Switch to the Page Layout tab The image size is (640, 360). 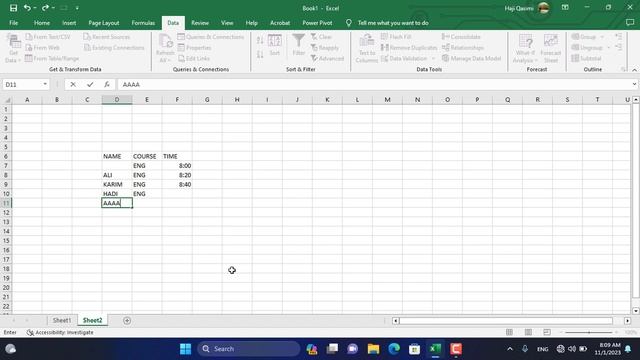click(x=104, y=23)
